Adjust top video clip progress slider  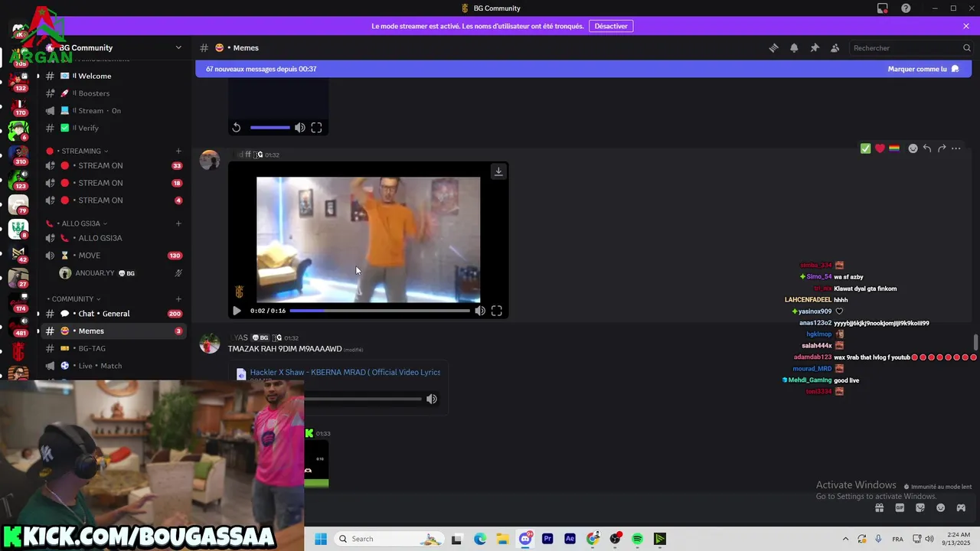click(x=270, y=128)
